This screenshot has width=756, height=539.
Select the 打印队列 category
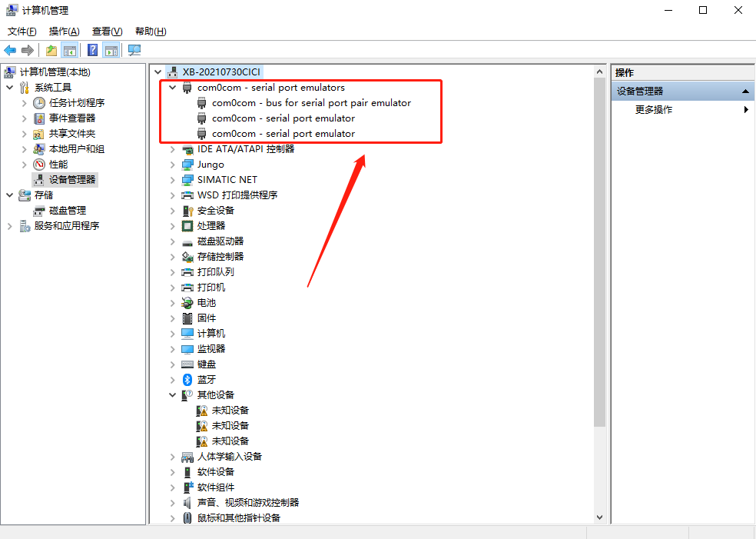click(216, 272)
